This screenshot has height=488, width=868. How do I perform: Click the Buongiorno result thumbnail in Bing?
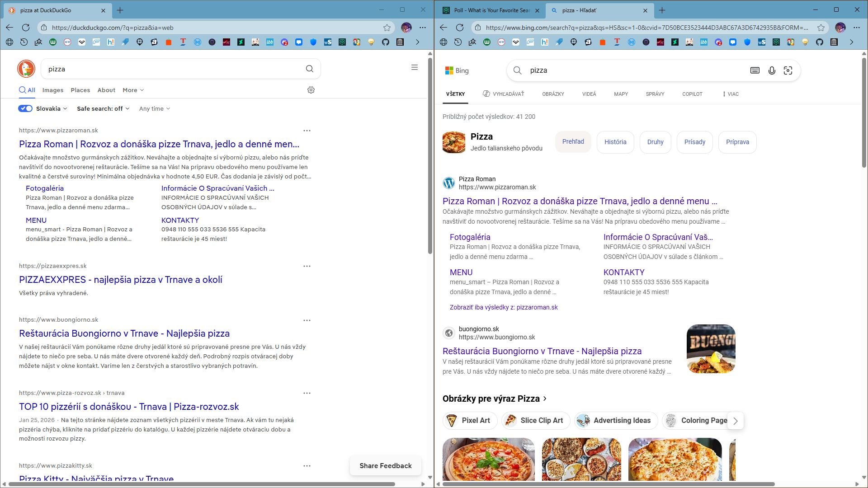(711, 349)
